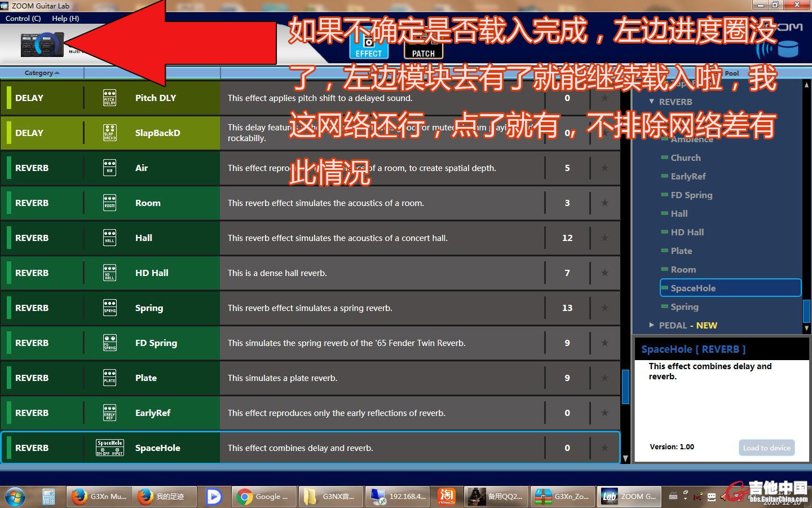This screenshot has width=812, height=508.
Task: Click the effect list vertical scrollbar thumb
Action: click(625, 387)
